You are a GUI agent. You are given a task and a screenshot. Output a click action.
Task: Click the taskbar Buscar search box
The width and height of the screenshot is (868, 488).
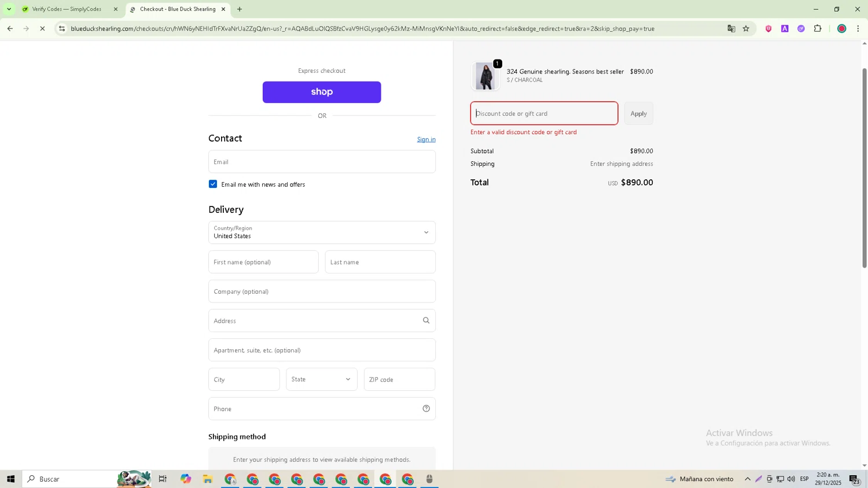87,479
